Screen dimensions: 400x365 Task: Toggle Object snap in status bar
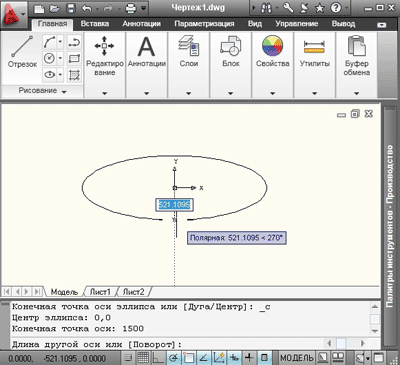(x=188, y=358)
